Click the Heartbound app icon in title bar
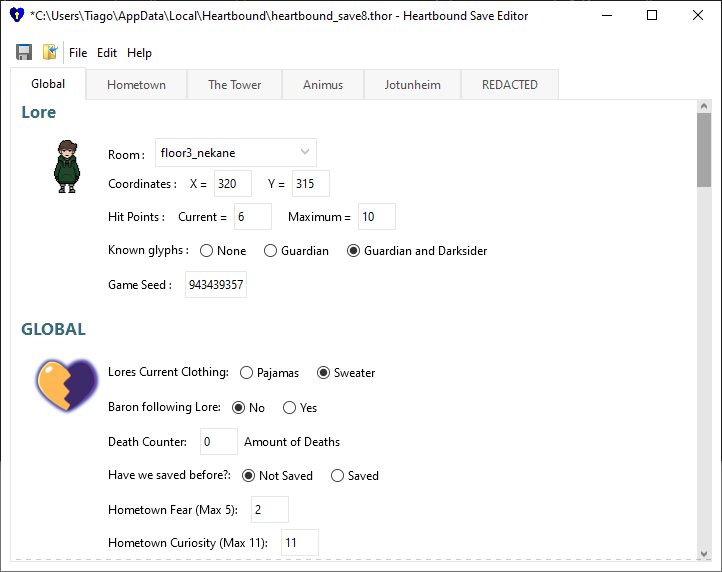The height and width of the screenshot is (572, 722). (16, 16)
